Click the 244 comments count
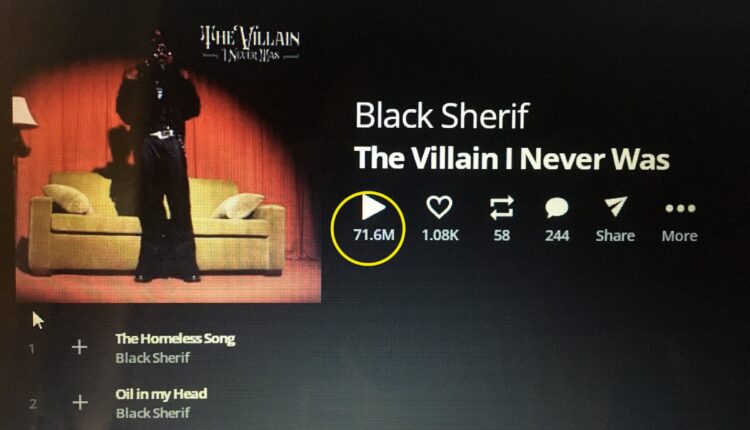This screenshot has height=430, width=750. coord(557,235)
